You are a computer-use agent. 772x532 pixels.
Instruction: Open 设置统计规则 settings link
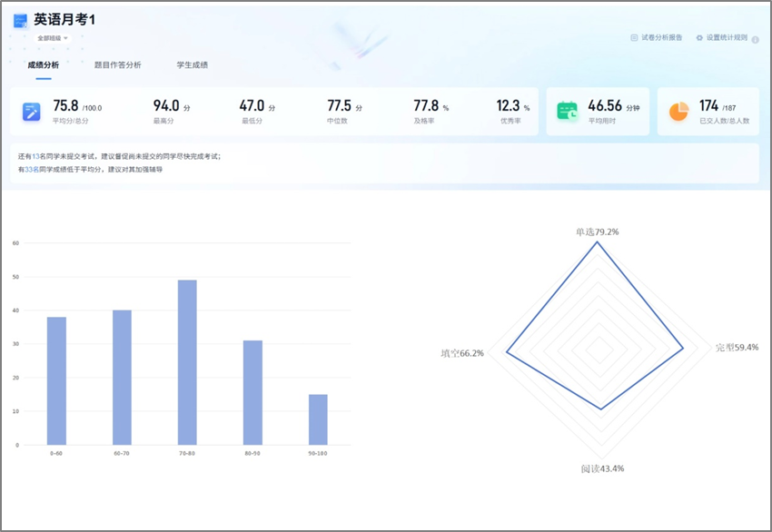tap(727, 38)
